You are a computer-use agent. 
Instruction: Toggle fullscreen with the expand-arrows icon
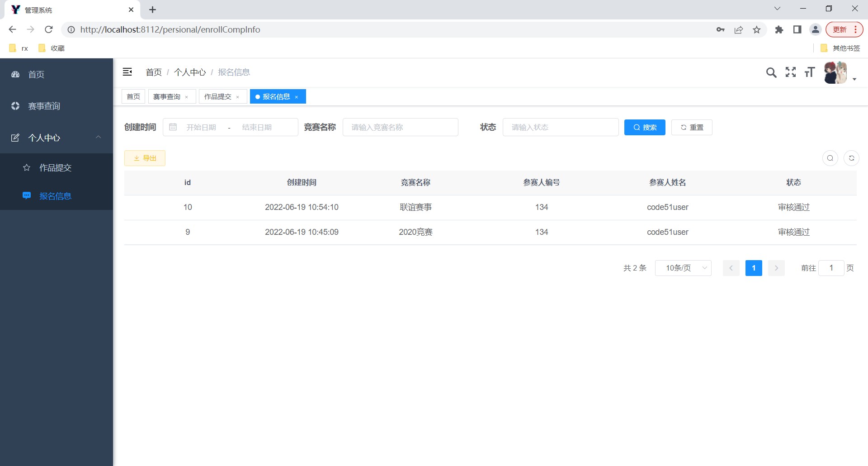click(x=791, y=72)
